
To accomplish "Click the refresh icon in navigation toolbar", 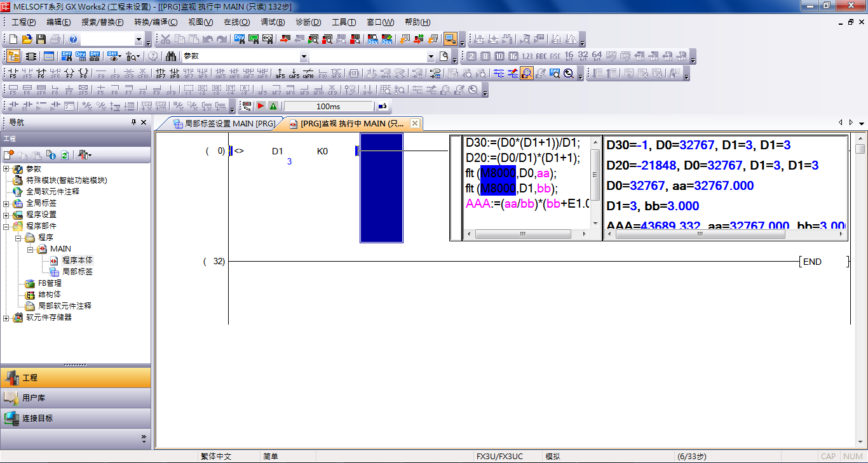I will click(64, 155).
